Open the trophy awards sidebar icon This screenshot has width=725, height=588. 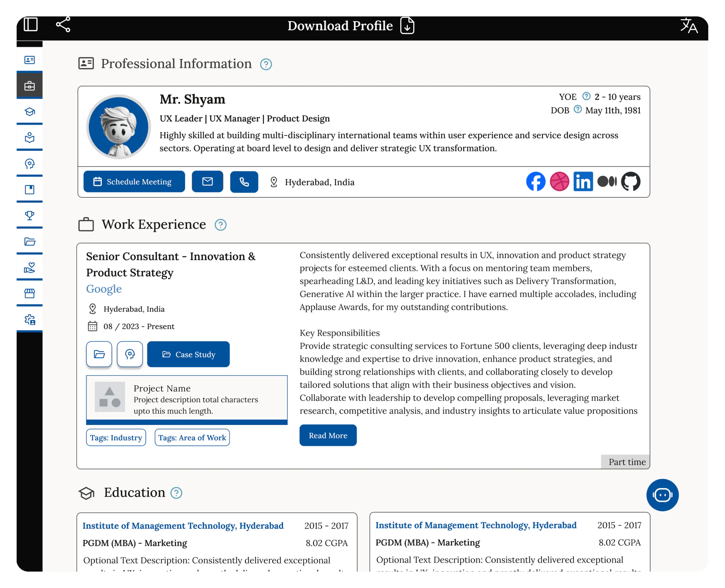(x=29, y=216)
